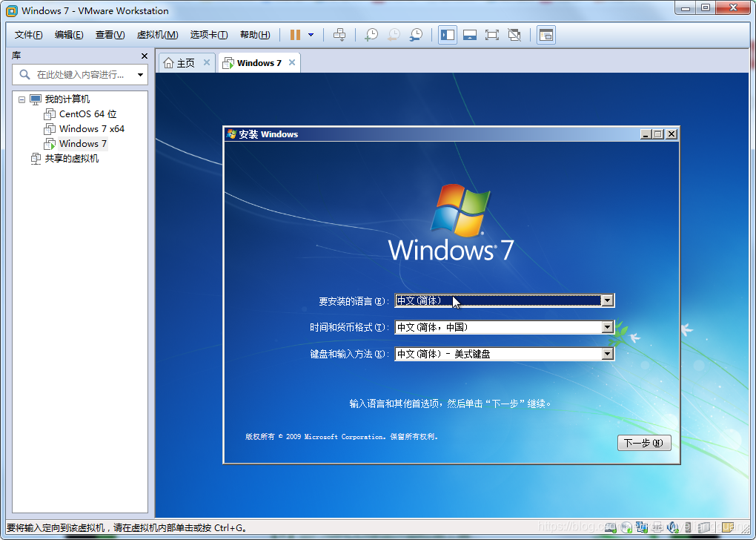Screen dimensions: 756x540
Task: Close the Windows 7 tab with its X
Action: [292, 62]
